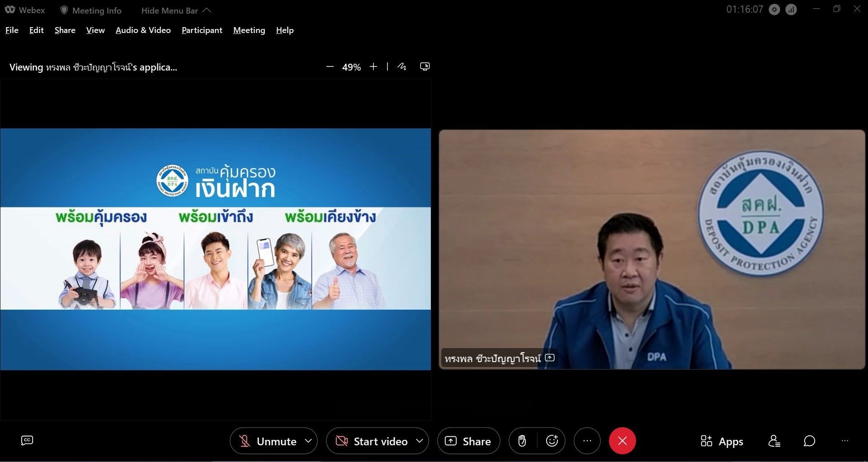This screenshot has height=462, width=868.
Task: Click the Webex logo in title bar
Action: (9, 10)
